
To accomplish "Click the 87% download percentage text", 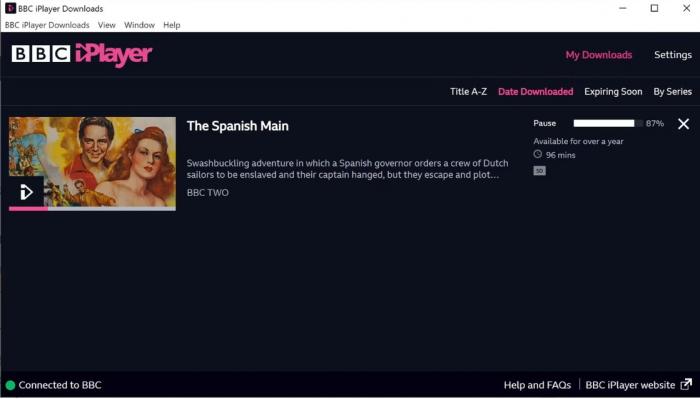I will click(654, 124).
